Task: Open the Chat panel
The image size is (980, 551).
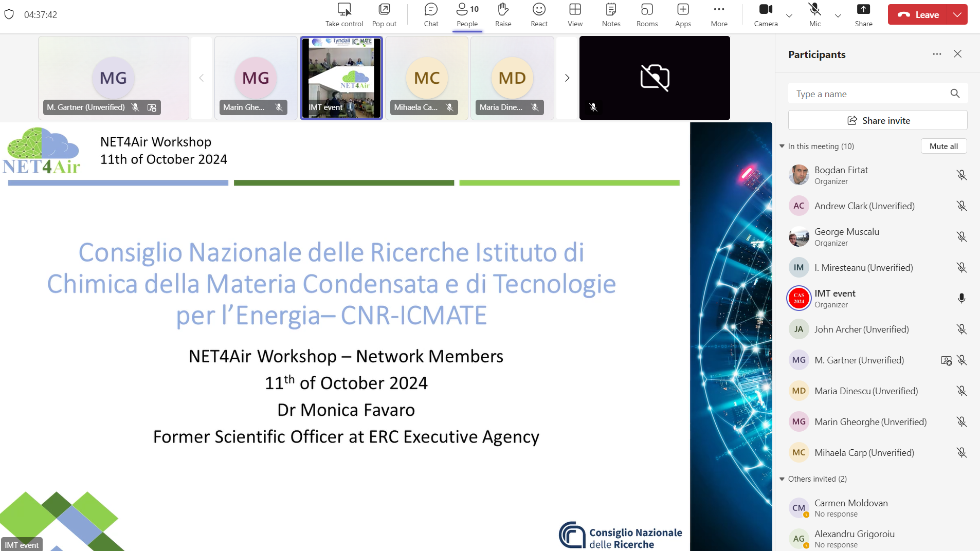Action: click(x=431, y=15)
